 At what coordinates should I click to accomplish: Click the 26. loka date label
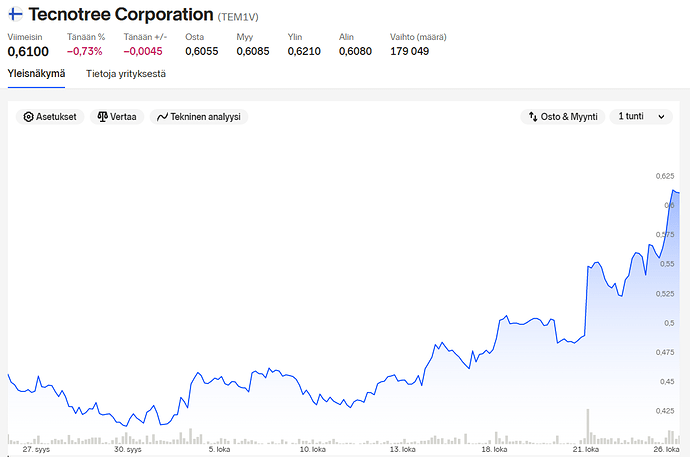[x=666, y=449]
